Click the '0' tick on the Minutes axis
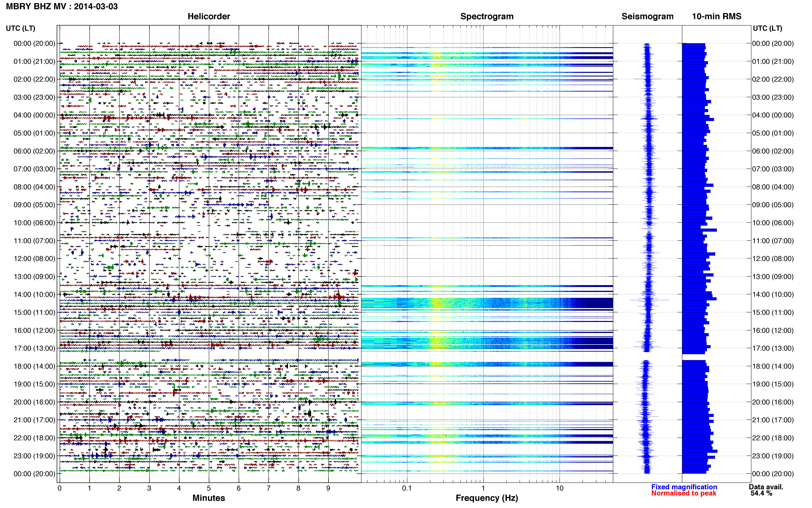Viewport: 812px width, 508px height. click(x=59, y=488)
